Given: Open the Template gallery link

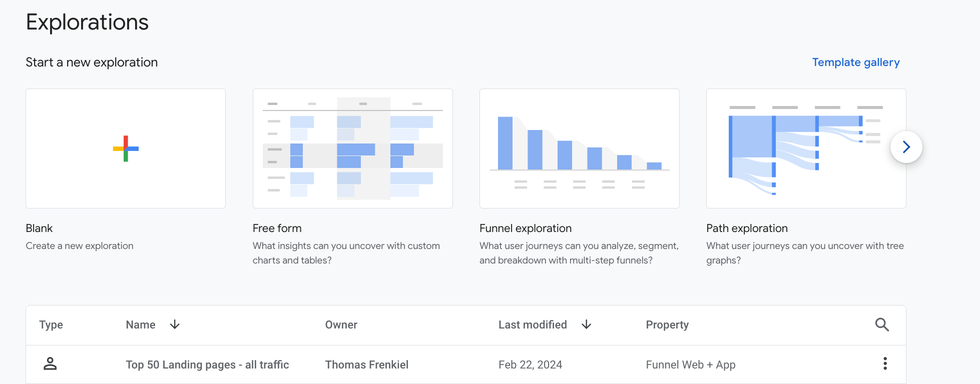Looking at the screenshot, I should 855,62.
